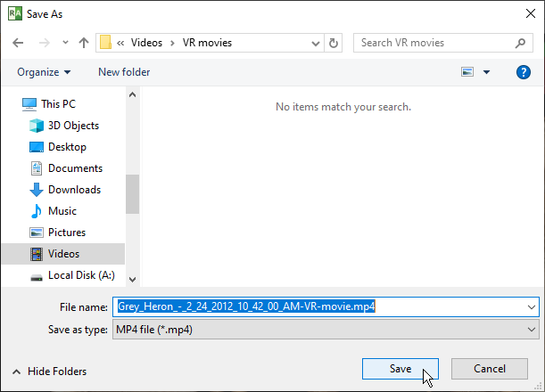Open view options dropdown arrow
The height and width of the screenshot is (392, 545).
pyautogui.click(x=486, y=72)
